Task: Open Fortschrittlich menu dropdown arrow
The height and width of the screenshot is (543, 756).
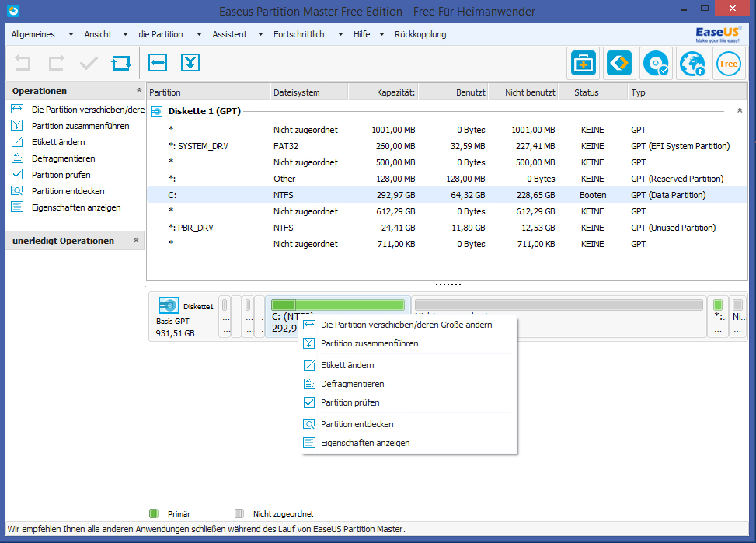Action: pos(340,34)
